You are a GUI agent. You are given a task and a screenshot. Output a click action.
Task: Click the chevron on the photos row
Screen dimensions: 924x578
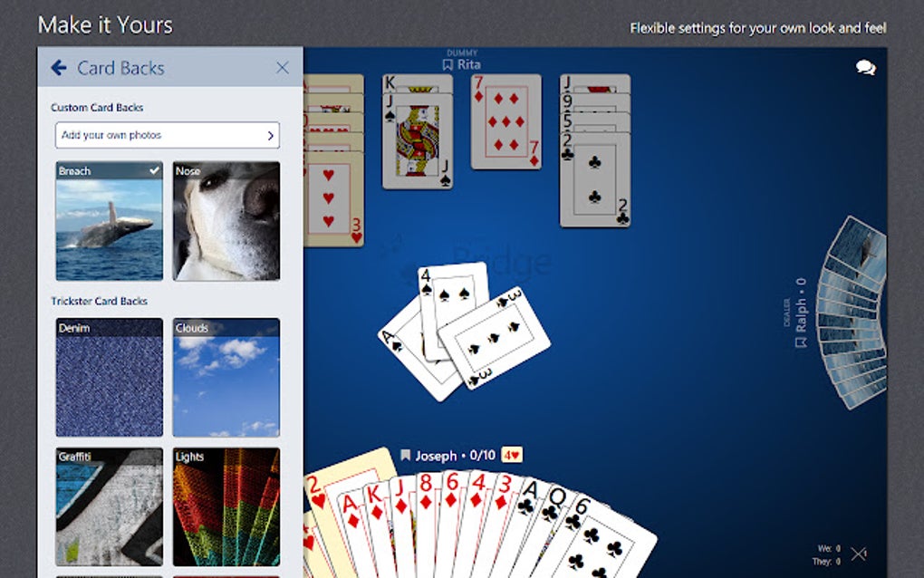pyautogui.click(x=270, y=135)
